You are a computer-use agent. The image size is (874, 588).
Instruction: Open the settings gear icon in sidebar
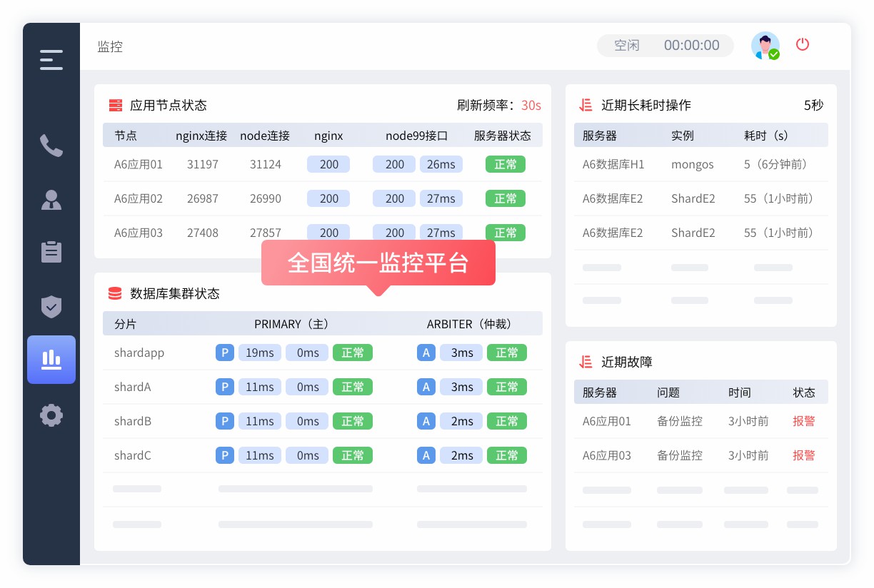[51, 415]
